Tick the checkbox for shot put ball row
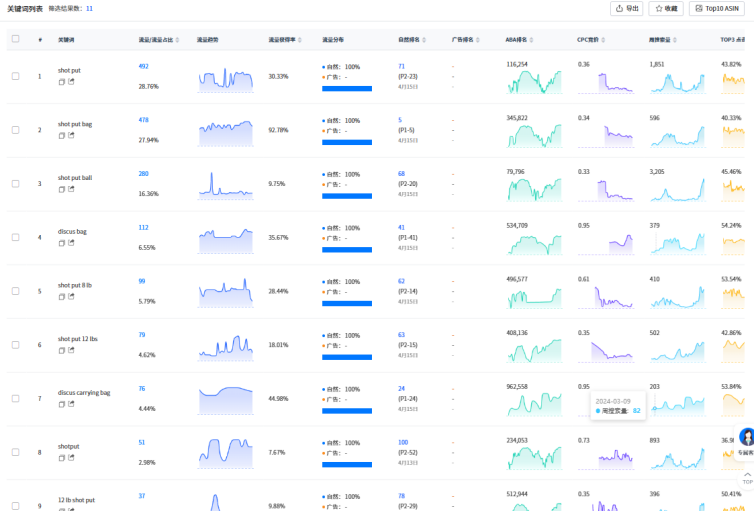754x511 pixels. point(15,184)
